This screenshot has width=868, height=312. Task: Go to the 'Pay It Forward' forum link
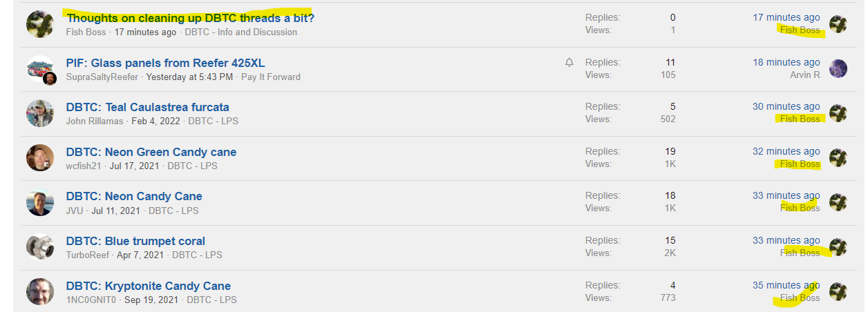(x=270, y=77)
